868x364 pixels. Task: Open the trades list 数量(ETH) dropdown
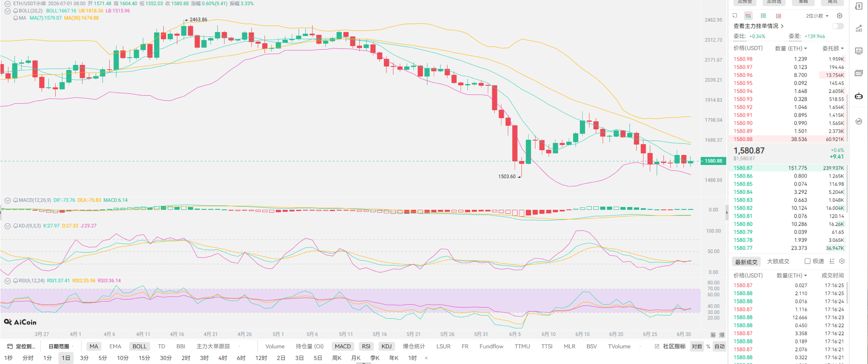tap(792, 276)
